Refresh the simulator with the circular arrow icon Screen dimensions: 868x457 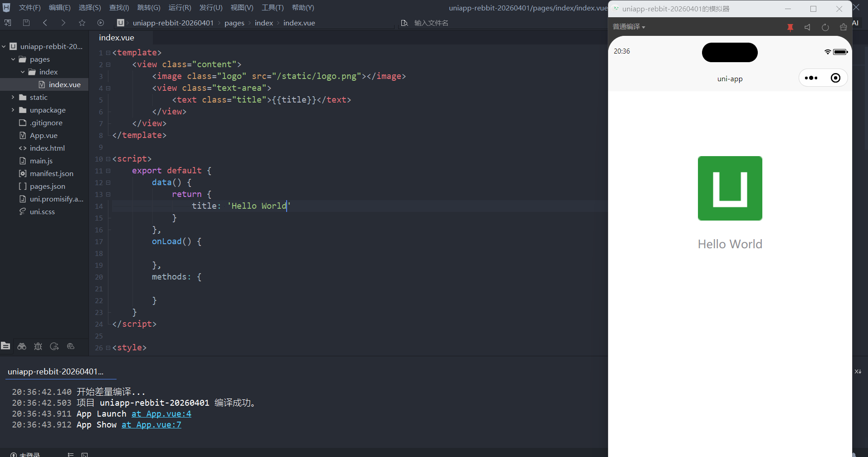coord(825,27)
